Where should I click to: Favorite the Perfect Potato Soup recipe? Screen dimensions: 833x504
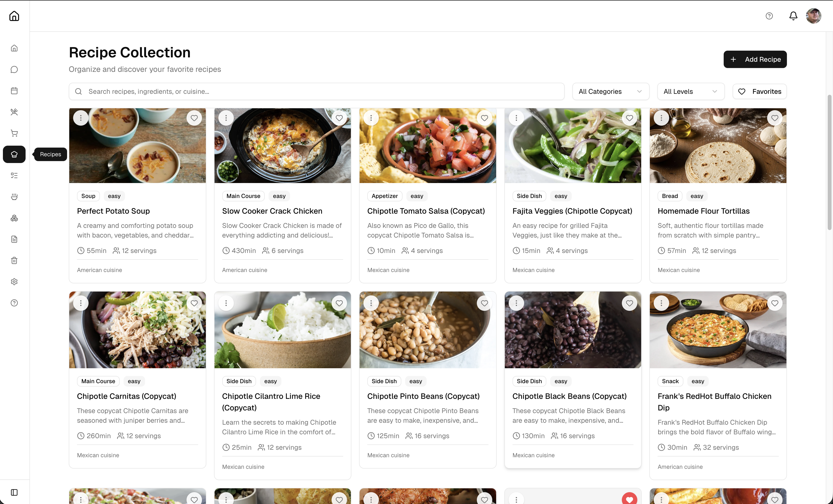click(194, 118)
